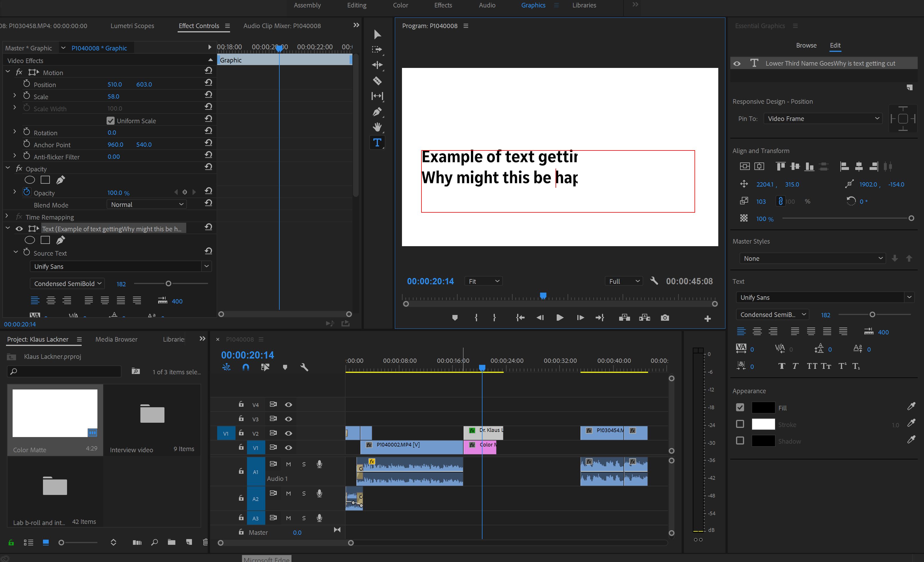Switch to the Color workspace tab

[401, 5]
